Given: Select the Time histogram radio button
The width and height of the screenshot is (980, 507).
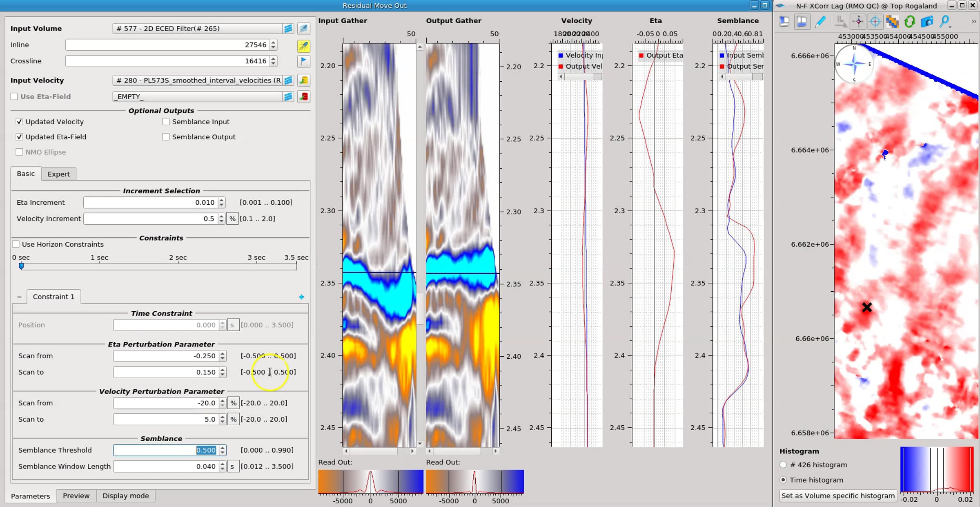Looking at the screenshot, I should (x=783, y=480).
